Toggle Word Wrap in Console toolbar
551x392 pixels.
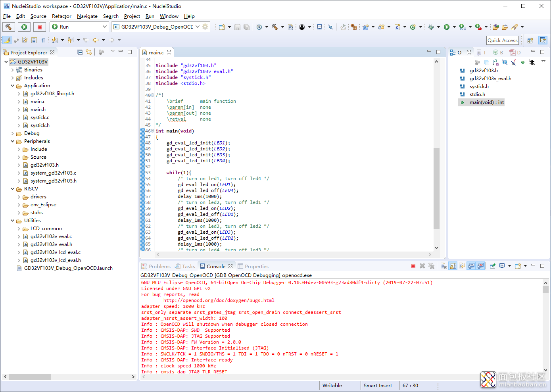pos(462,266)
